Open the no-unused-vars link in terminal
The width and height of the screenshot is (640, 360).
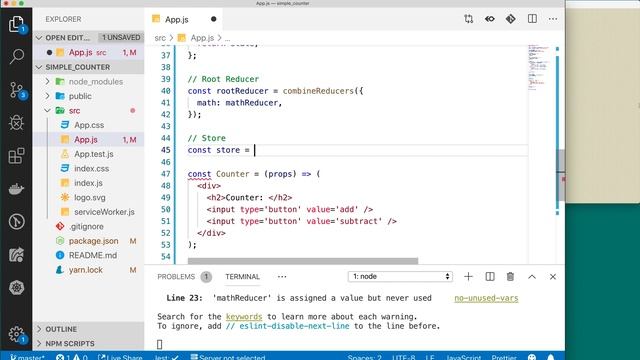[486, 298]
